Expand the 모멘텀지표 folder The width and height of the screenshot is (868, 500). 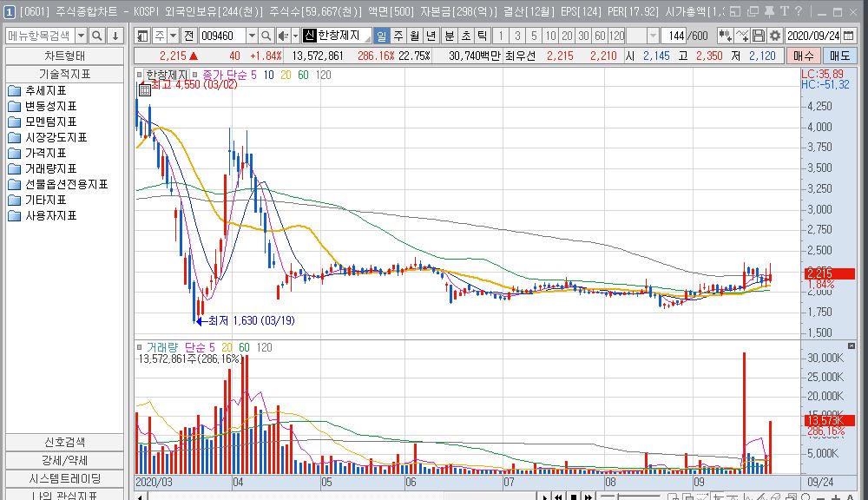43,122
